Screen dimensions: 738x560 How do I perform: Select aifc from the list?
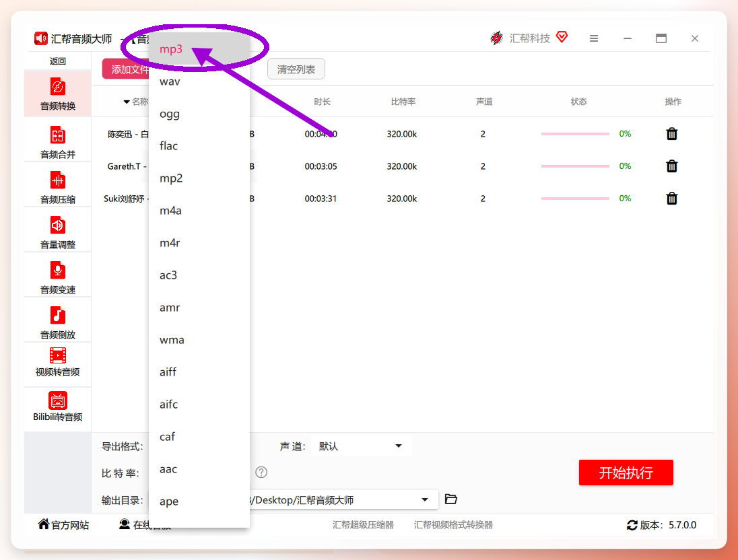pyautogui.click(x=199, y=405)
